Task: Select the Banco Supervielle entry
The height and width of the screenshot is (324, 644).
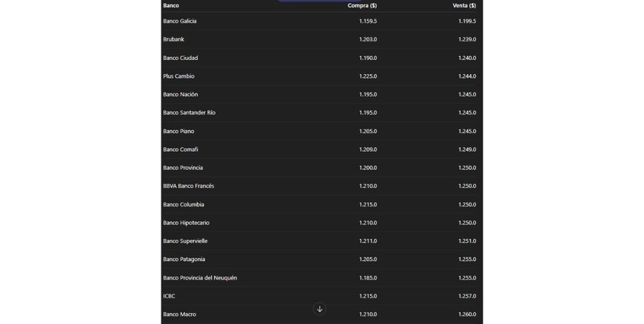Action: 186,241
